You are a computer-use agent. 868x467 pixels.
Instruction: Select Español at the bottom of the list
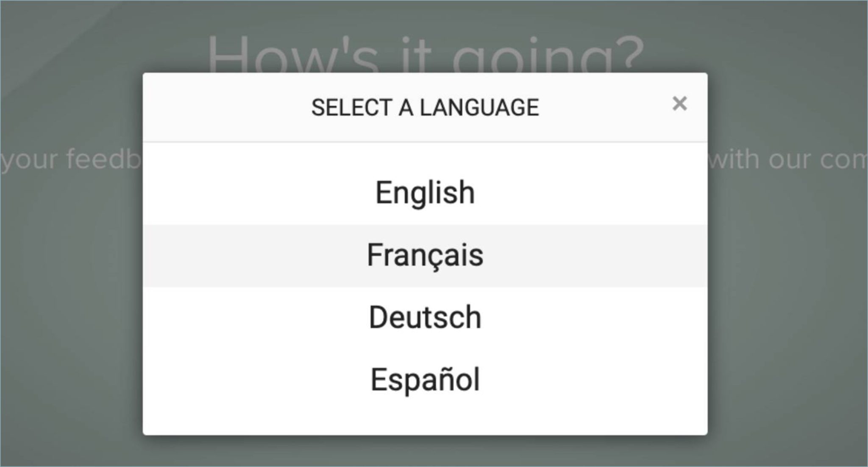pos(425,378)
